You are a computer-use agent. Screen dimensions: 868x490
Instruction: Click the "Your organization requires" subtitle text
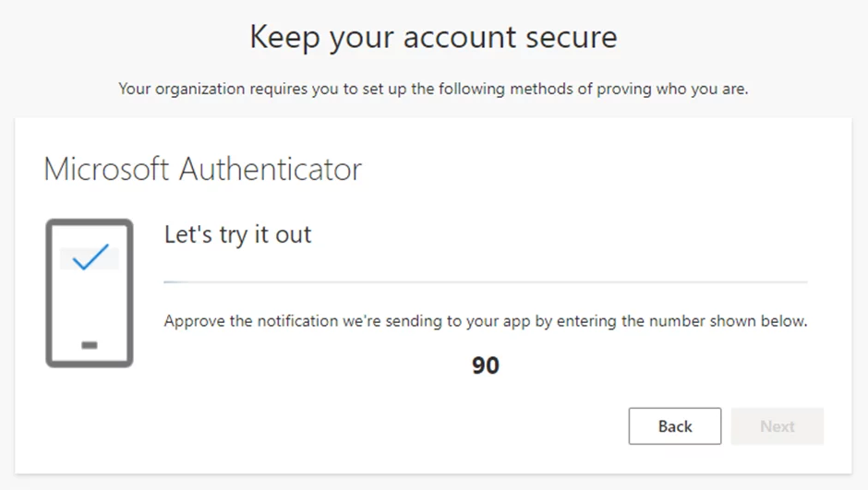pyautogui.click(x=433, y=90)
